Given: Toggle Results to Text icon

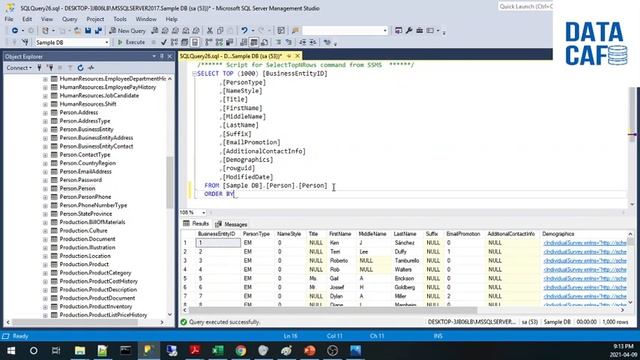Looking at the screenshot, I should [x=244, y=42].
